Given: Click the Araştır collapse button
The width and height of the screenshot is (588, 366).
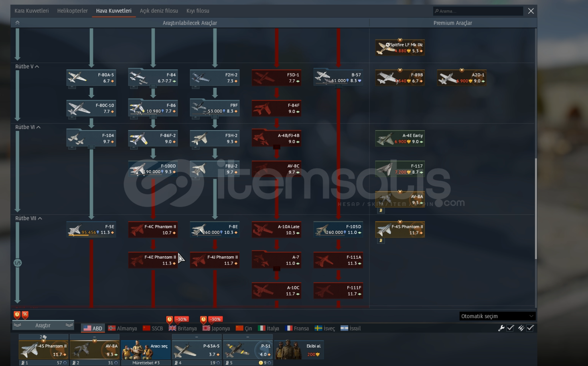Looking at the screenshot, I should tap(43, 325).
